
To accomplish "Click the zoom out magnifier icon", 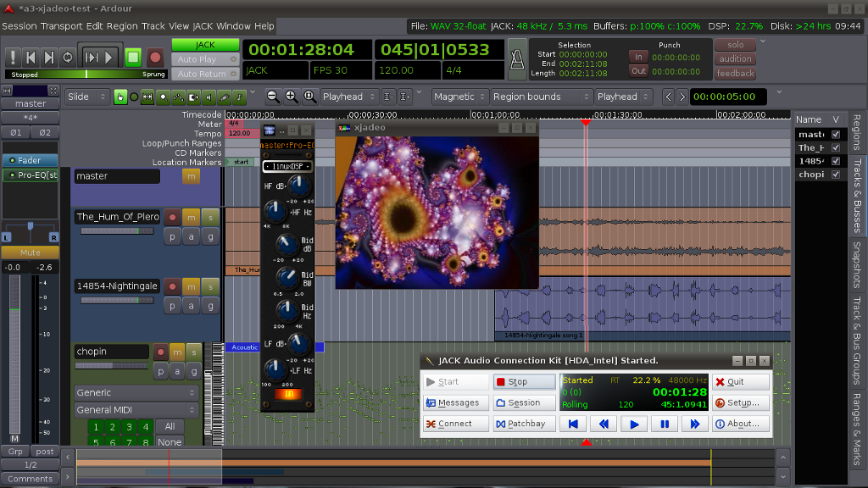I will pos(273,97).
